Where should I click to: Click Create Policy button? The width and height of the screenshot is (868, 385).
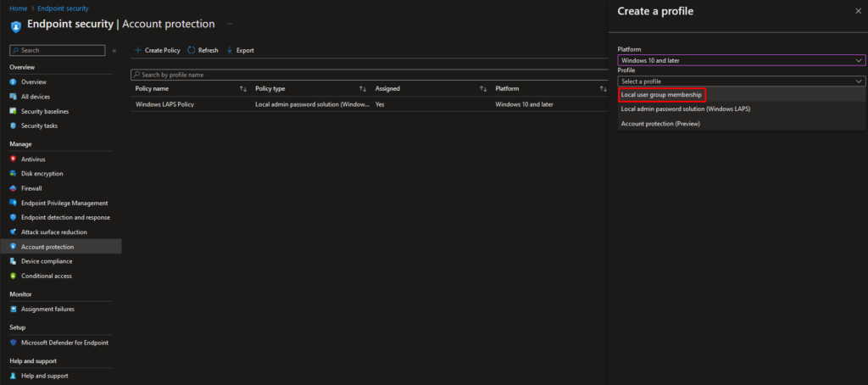pos(157,50)
